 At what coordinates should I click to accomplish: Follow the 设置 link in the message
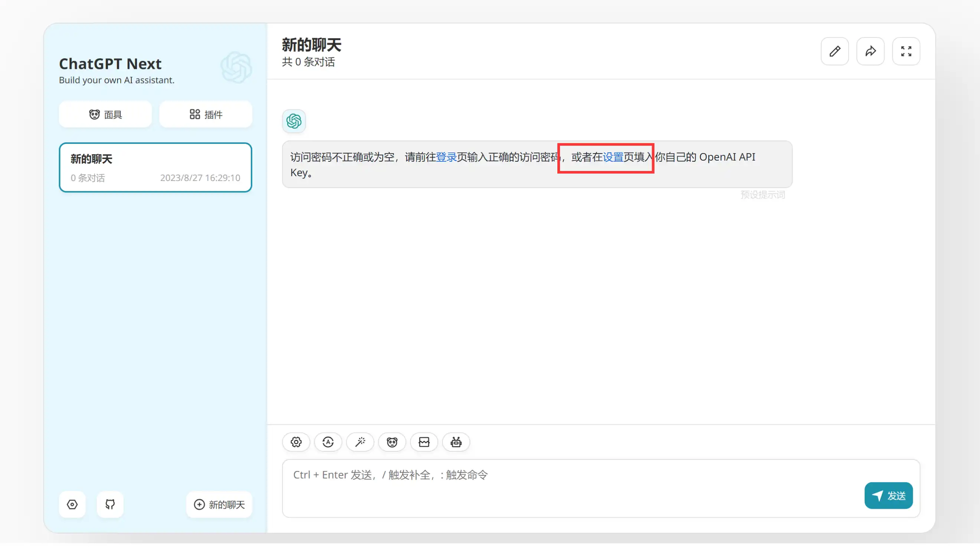tap(613, 157)
